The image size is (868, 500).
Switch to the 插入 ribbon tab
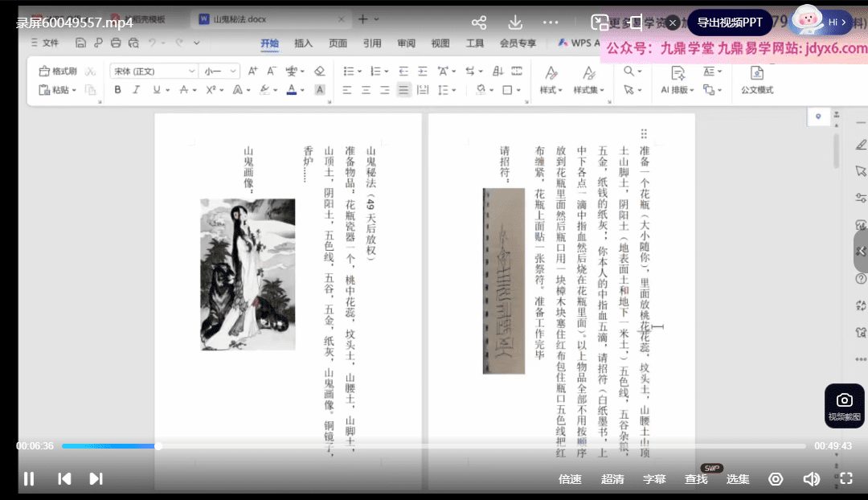pyautogui.click(x=304, y=43)
